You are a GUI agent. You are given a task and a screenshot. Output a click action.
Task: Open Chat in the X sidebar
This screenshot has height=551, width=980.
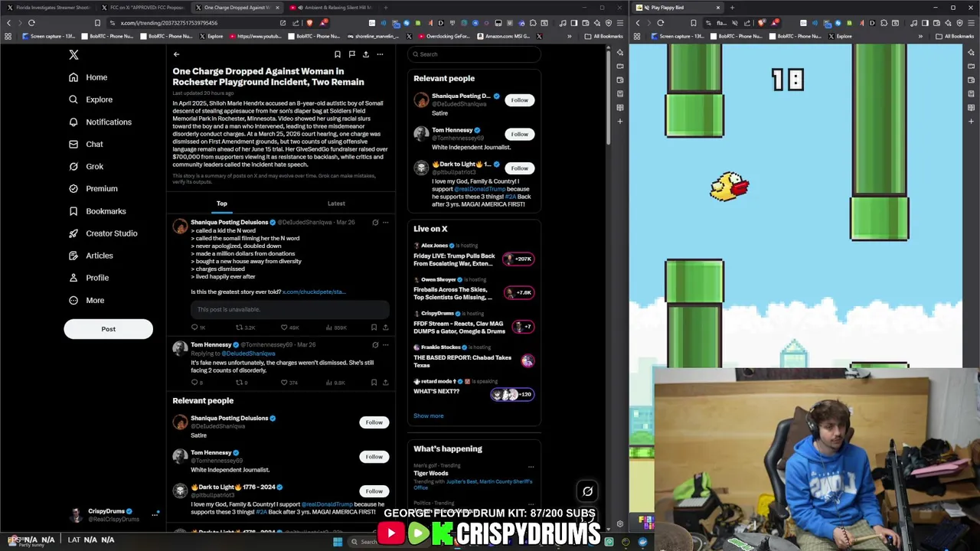pyautogui.click(x=86, y=144)
